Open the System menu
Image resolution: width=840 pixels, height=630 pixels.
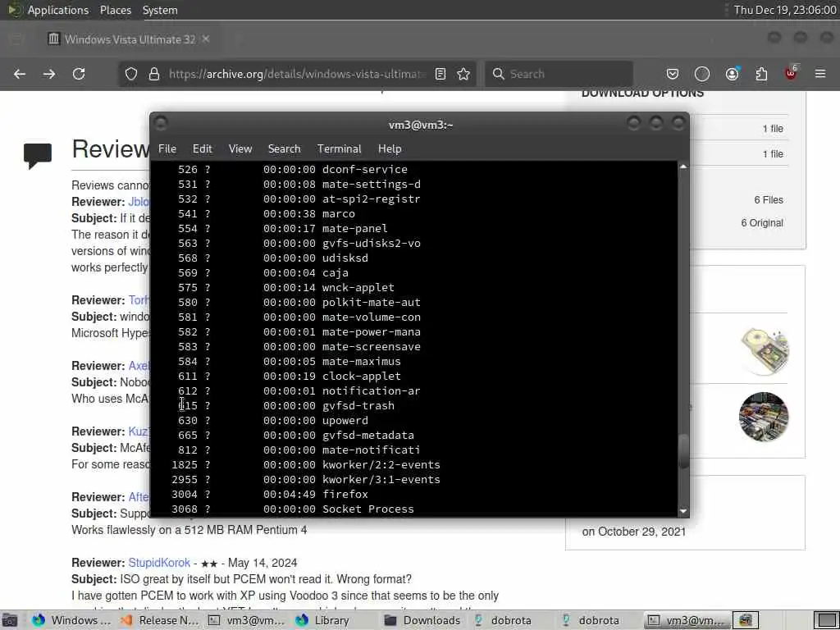pyautogui.click(x=160, y=10)
